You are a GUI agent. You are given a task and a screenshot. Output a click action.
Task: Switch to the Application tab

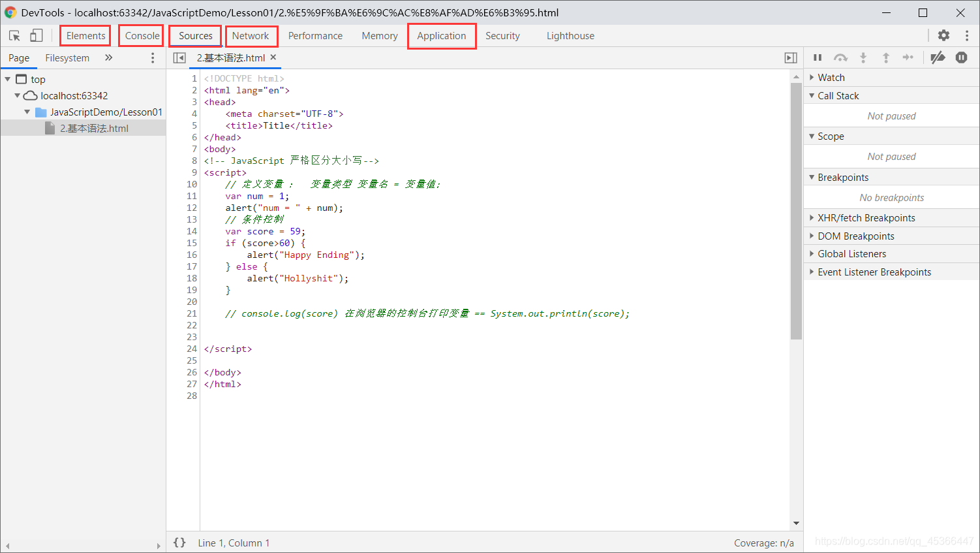(x=442, y=36)
